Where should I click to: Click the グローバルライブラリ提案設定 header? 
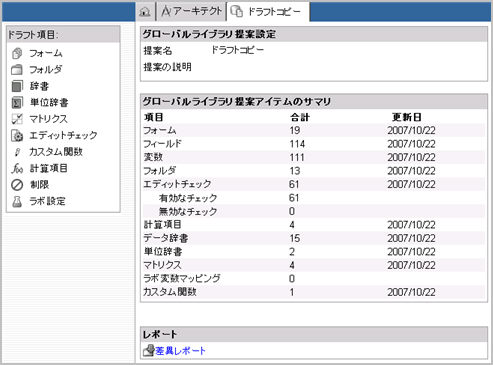point(314,34)
